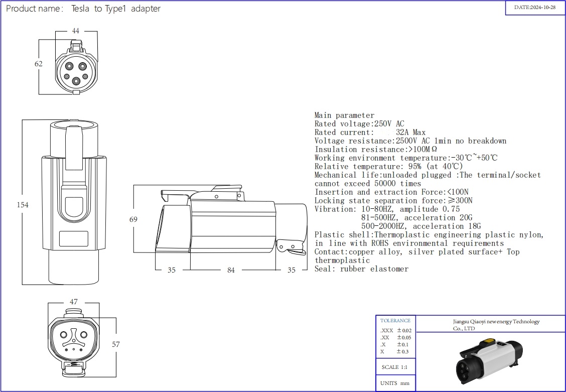
Task: Click the 47 width dimension label
Action: tap(74, 302)
